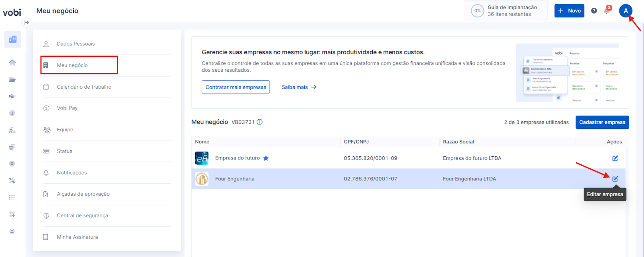Open Status settings
Image resolution: width=644 pixels, height=257 pixels.
pyautogui.click(x=107, y=151)
